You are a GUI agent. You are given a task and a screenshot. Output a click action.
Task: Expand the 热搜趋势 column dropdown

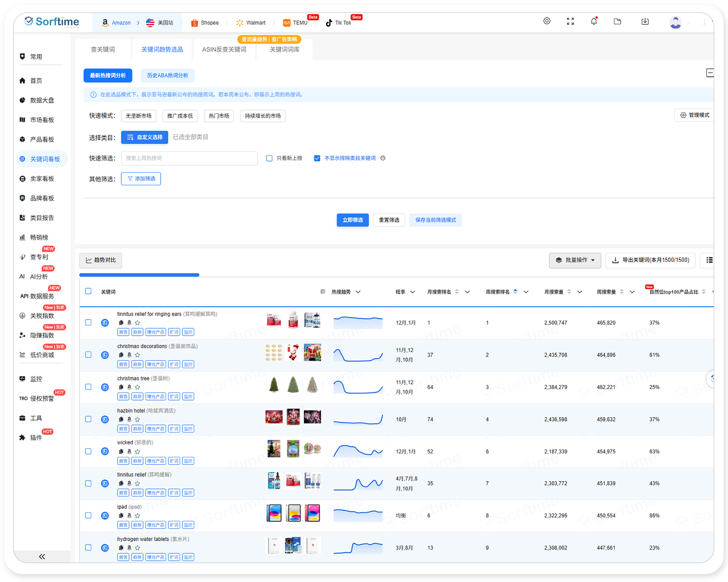[x=358, y=292]
